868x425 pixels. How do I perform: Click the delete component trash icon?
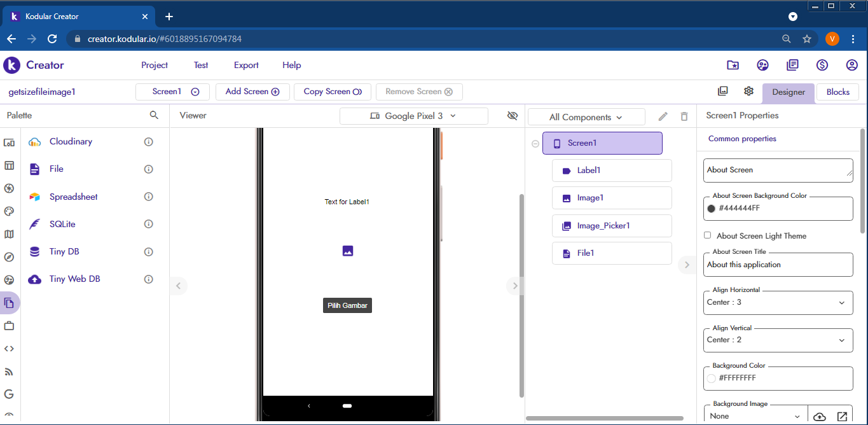click(x=684, y=116)
